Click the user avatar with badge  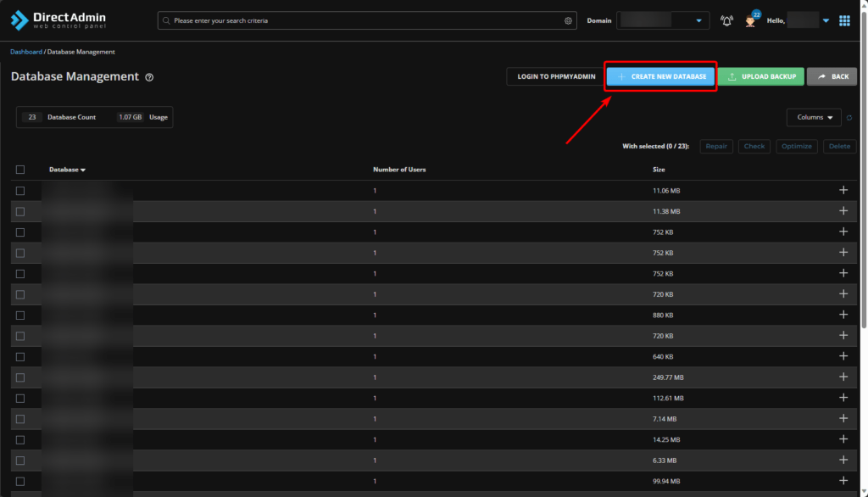click(750, 20)
